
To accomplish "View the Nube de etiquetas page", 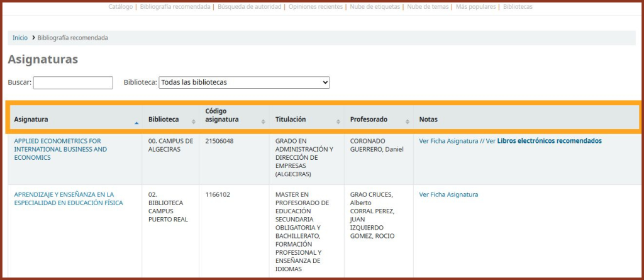I will coord(375,6).
